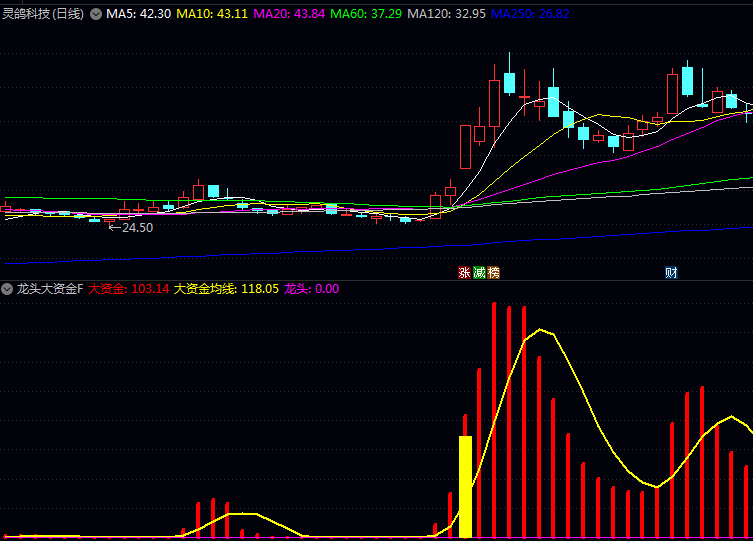Click the 龙头 value label
The image size is (753, 541).
[x=311, y=289]
